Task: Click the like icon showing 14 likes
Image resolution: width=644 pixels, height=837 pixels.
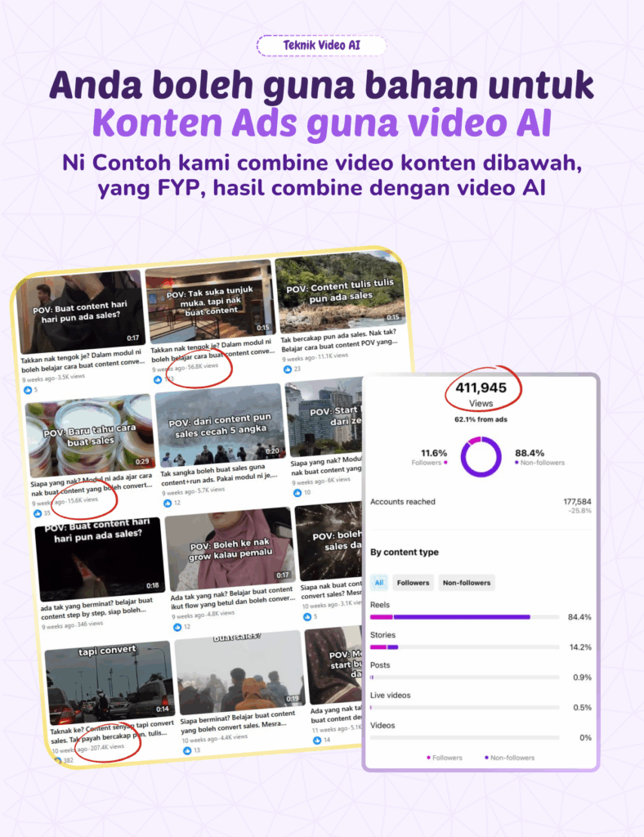Action: pos(317,740)
